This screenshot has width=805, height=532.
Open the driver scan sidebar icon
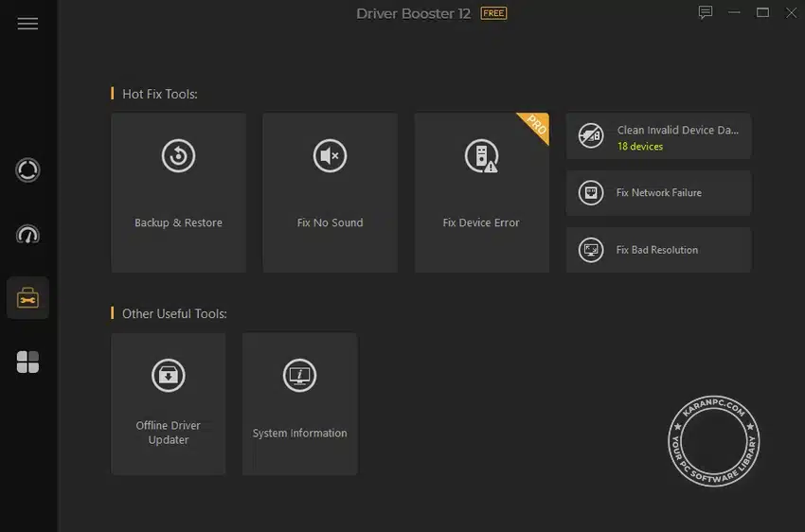27,170
